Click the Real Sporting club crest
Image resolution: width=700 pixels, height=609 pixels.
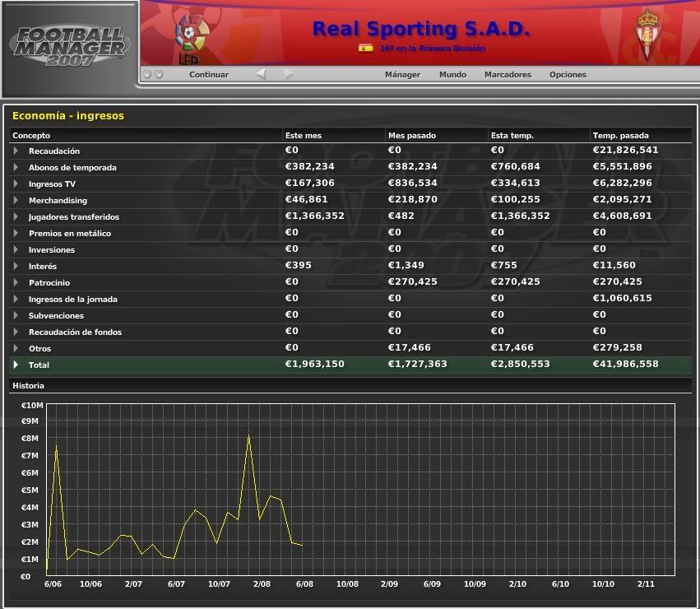[x=647, y=35]
